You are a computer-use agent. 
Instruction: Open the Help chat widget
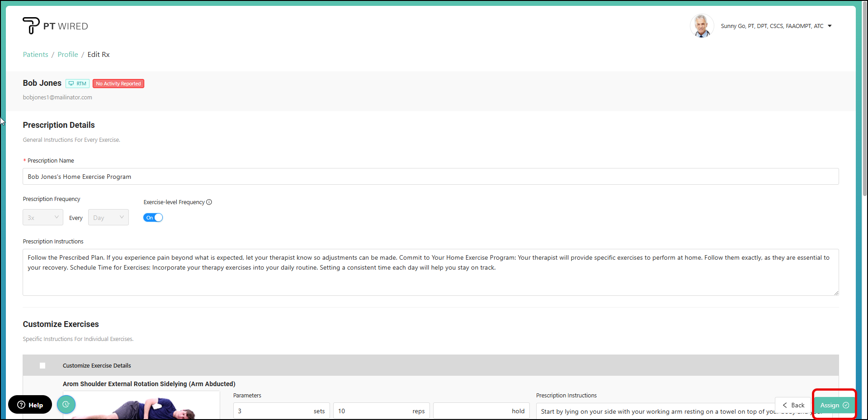[x=30, y=405]
